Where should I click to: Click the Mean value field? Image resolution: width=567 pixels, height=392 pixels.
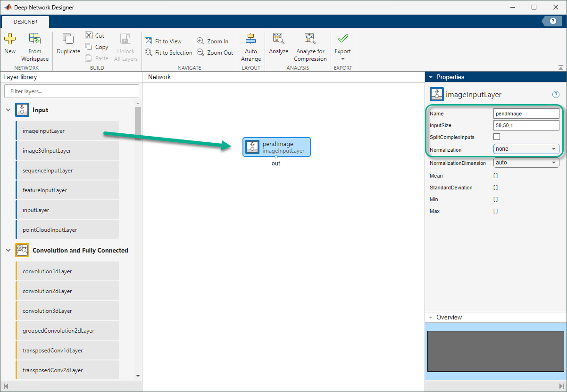click(x=495, y=176)
